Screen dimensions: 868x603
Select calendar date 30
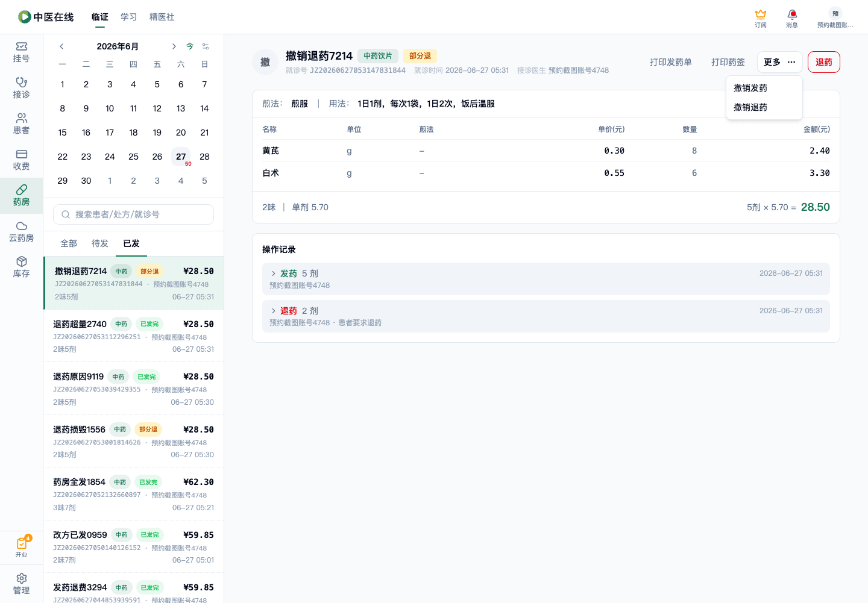coord(86,181)
